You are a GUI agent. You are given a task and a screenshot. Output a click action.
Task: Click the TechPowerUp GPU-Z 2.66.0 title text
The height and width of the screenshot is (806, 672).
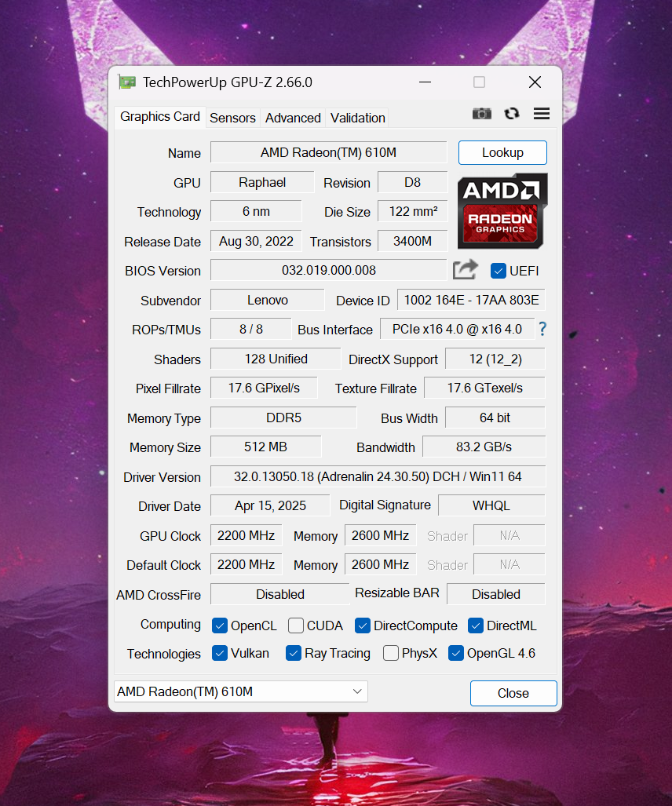click(227, 82)
